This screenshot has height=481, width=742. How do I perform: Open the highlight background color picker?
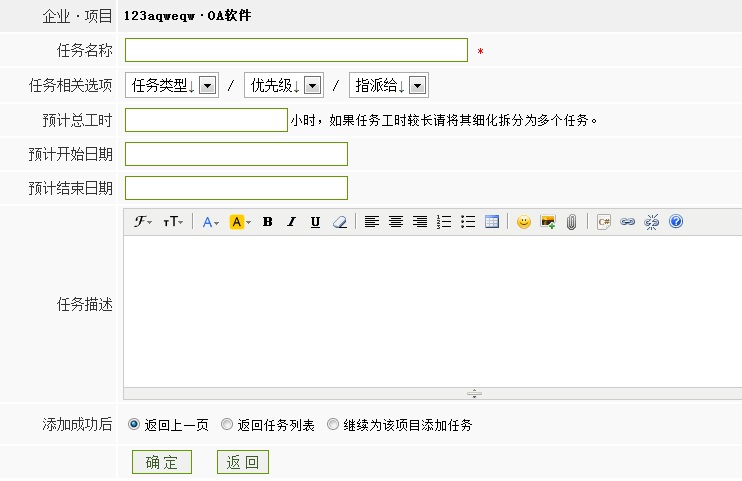pos(240,222)
